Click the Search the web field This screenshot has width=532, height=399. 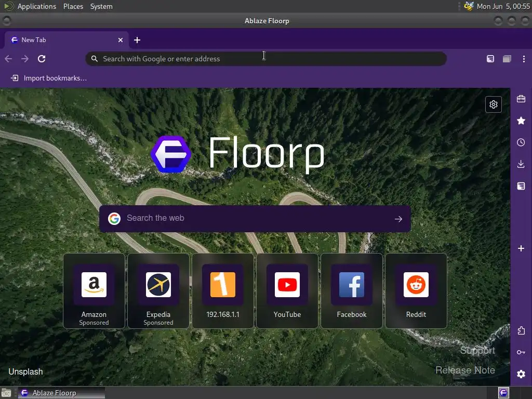click(x=255, y=219)
